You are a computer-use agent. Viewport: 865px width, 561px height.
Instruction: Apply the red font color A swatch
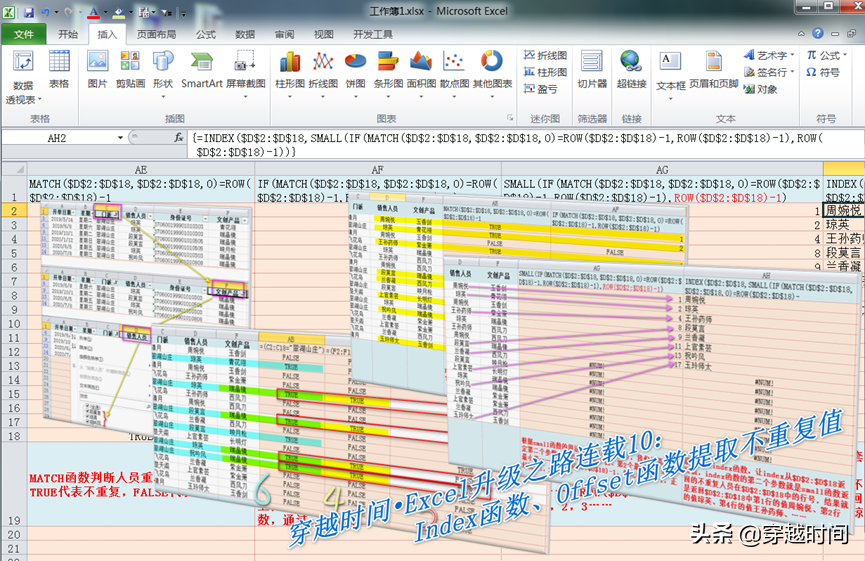pos(93,13)
